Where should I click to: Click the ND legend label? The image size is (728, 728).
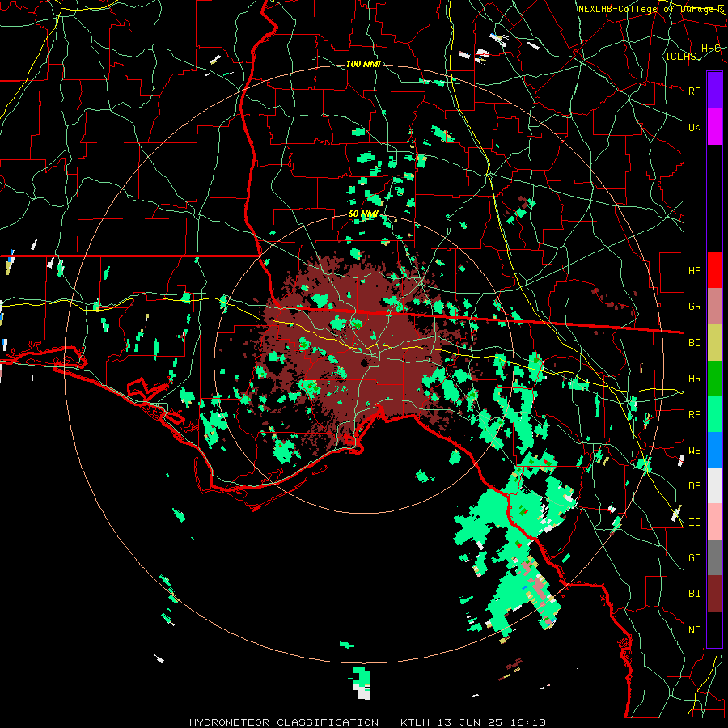pyautogui.click(x=695, y=630)
